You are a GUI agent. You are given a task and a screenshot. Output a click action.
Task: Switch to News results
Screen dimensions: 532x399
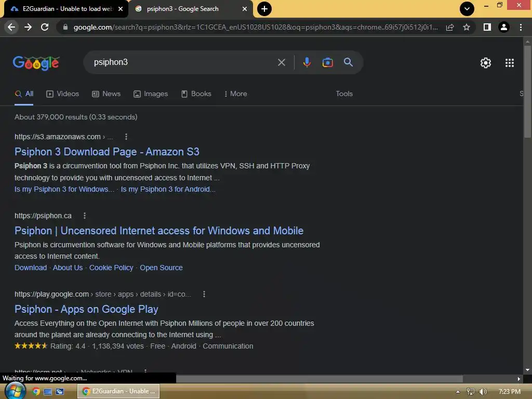point(106,94)
